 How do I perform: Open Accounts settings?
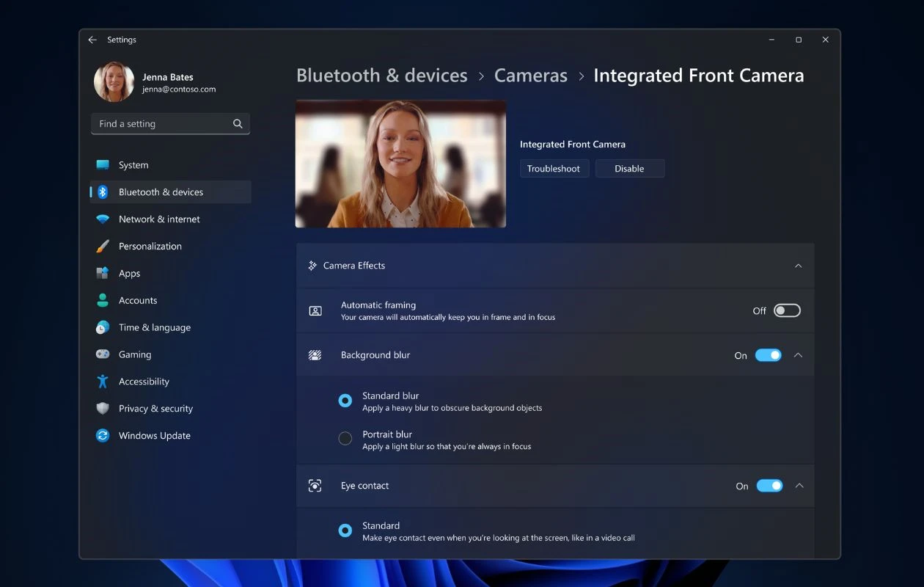click(170, 300)
